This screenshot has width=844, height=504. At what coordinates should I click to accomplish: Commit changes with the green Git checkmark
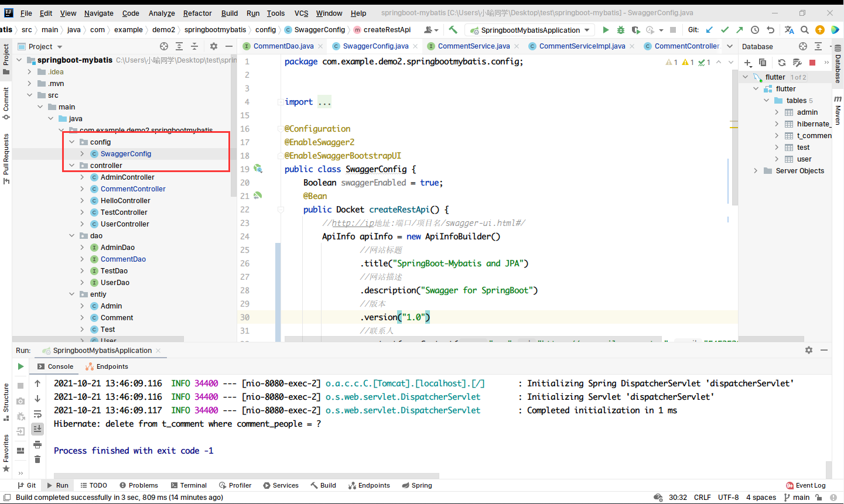[x=725, y=30]
